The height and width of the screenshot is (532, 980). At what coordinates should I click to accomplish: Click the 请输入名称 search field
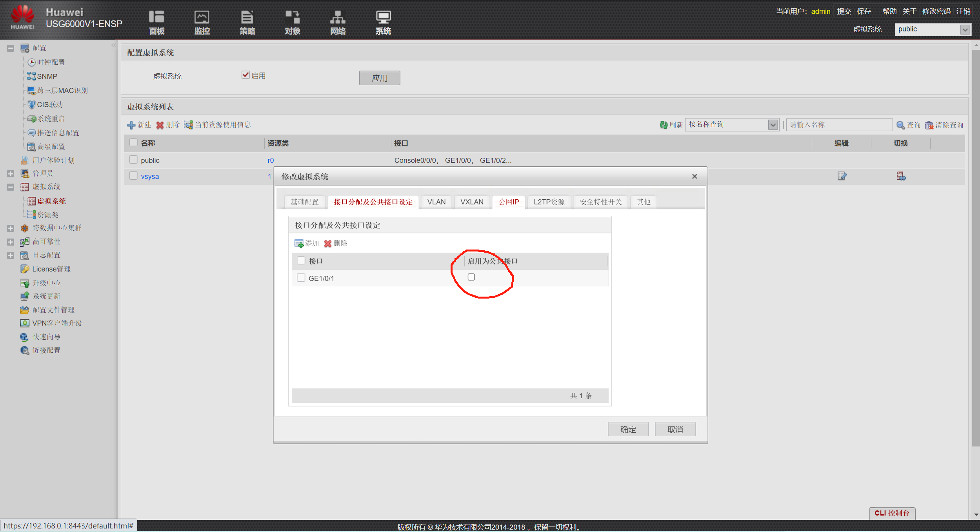[839, 125]
